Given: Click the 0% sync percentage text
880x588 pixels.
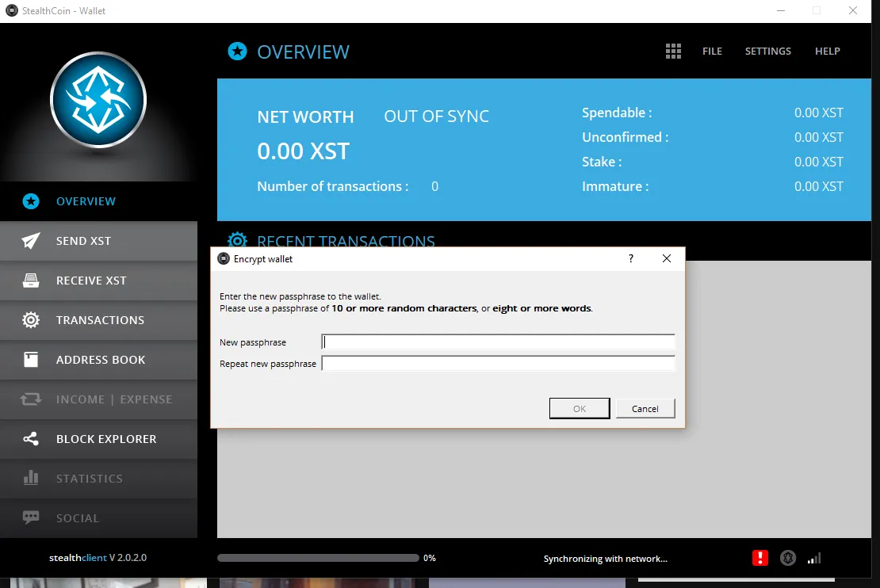Looking at the screenshot, I should pos(430,558).
